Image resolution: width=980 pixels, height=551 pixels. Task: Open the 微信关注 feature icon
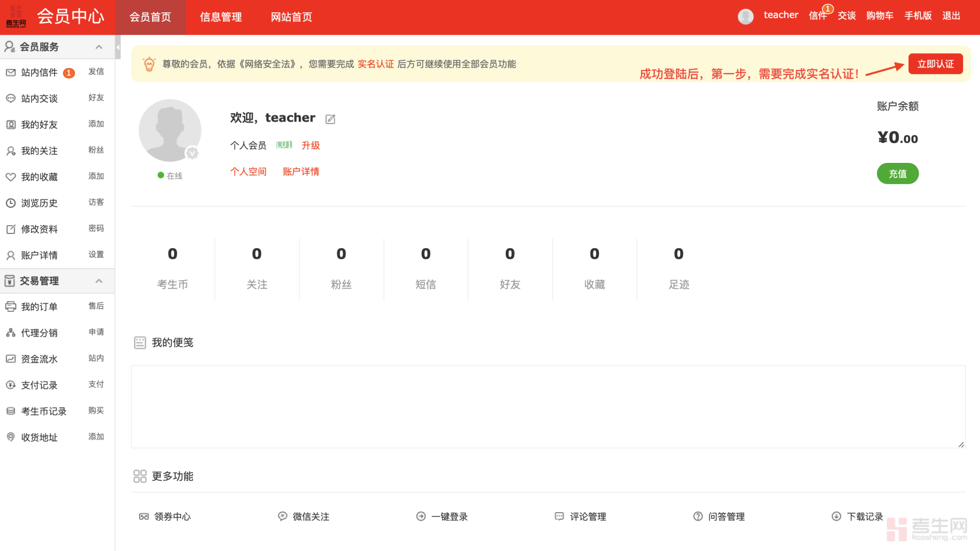(283, 516)
